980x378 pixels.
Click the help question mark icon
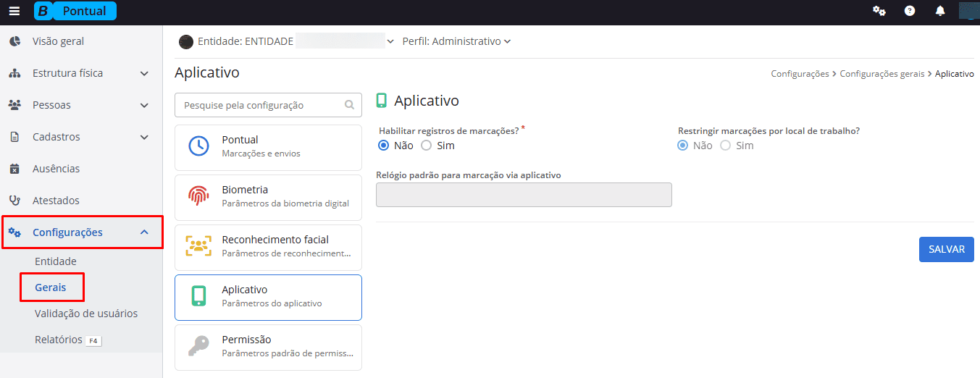click(910, 11)
